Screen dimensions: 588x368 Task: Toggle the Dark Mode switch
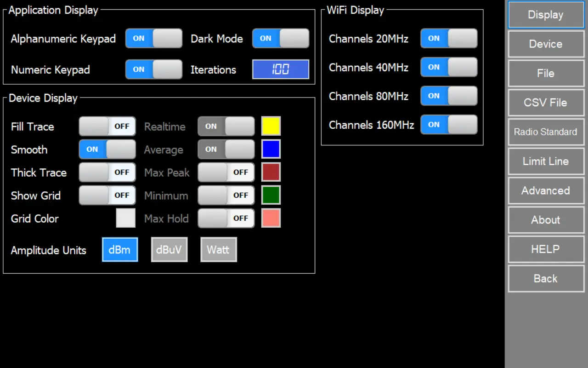(281, 39)
